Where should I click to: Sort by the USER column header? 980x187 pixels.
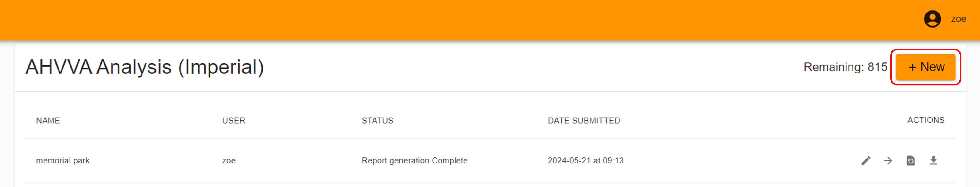(233, 121)
